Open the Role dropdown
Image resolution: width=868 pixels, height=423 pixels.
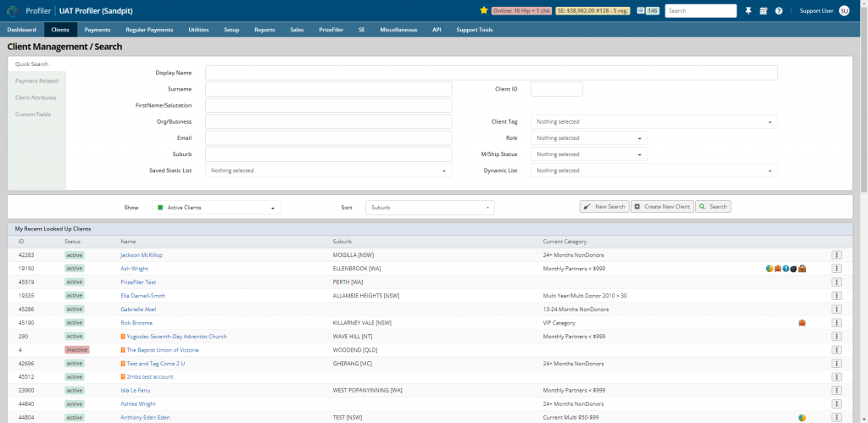(x=589, y=138)
